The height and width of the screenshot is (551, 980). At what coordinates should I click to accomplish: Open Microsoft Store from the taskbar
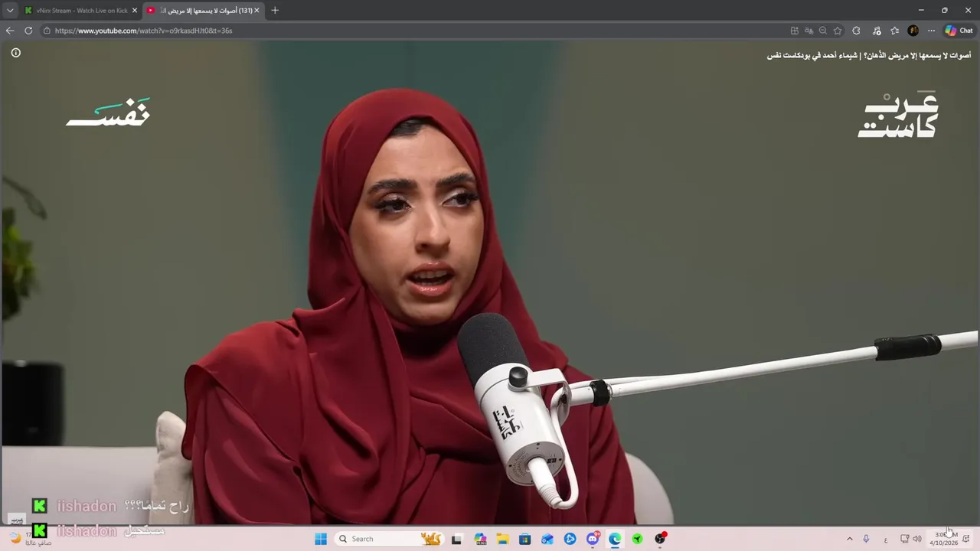(x=525, y=539)
